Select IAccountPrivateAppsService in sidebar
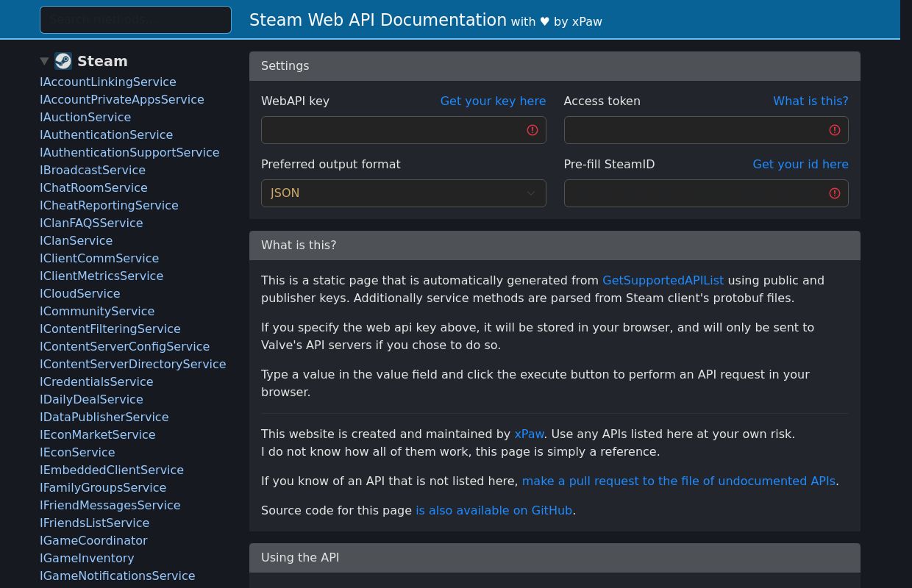 tap(122, 99)
